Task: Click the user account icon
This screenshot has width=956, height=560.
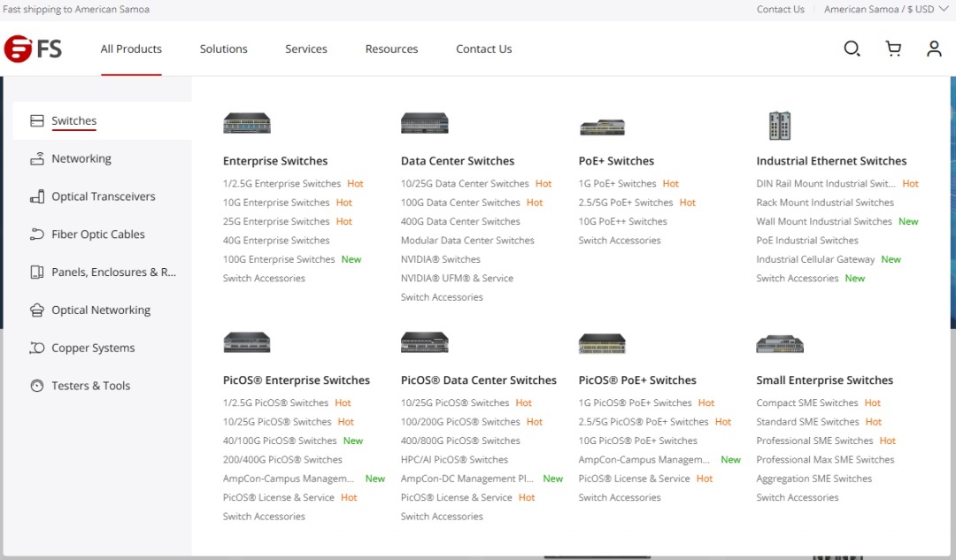Action: (x=934, y=49)
